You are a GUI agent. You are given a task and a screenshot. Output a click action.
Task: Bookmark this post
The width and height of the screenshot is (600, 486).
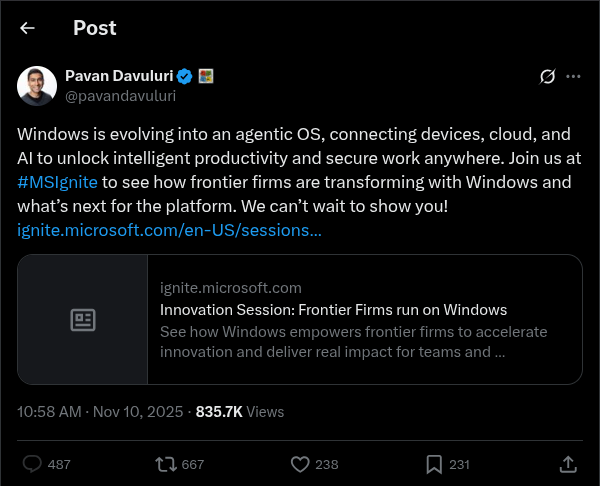pyautogui.click(x=434, y=464)
